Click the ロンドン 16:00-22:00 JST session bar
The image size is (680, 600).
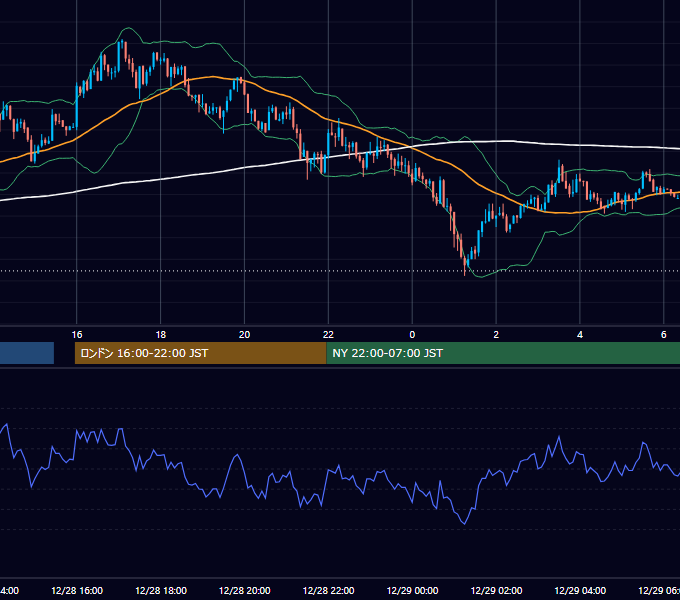point(200,353)
